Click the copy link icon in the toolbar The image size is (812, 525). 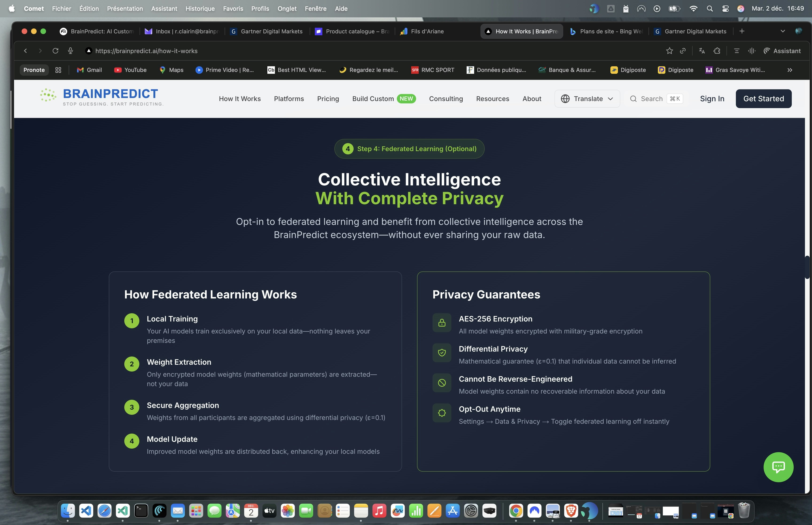click(x=683, y=51)
